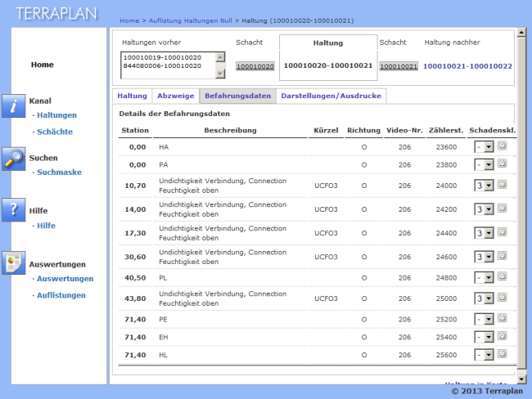Open the Suchmaske link
The image size is (532, 399).
pos(59,173)
